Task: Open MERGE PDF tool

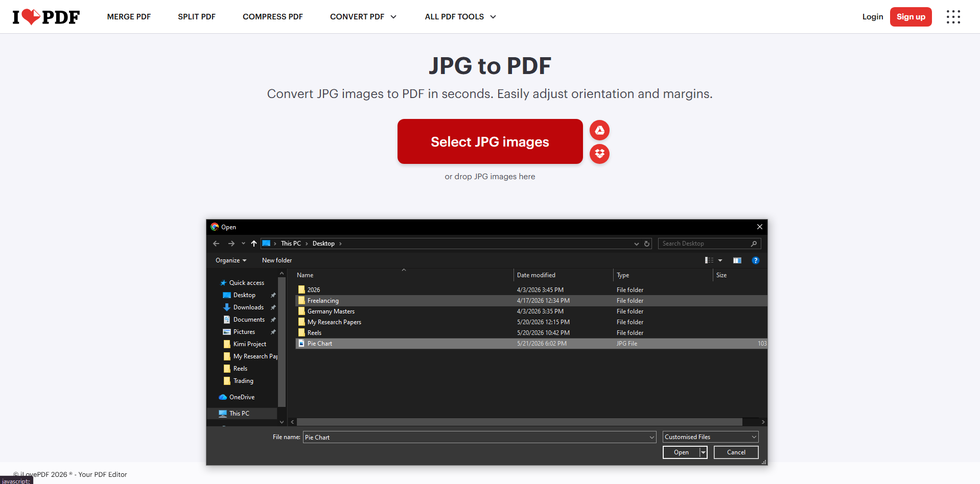Action: (x=129, y=17)
